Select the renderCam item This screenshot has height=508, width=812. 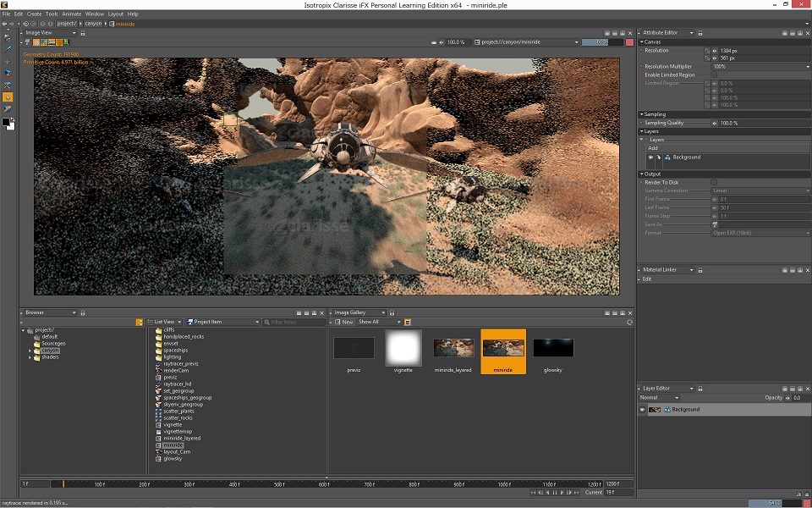pyautogui.click(x=176, y=371)
